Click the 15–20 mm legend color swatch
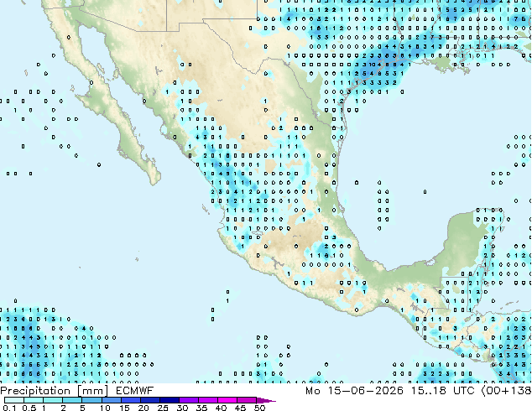The image size is (532, 411). (x=130, y=400)
